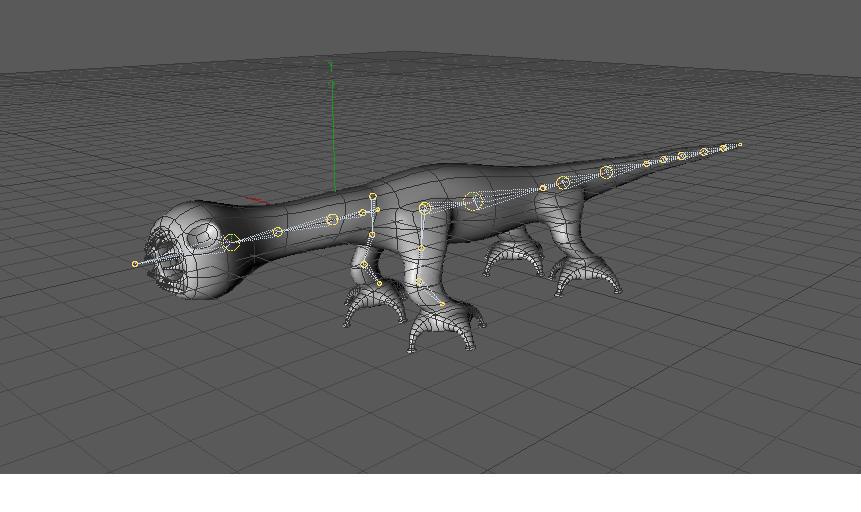Select the joint in front of the mouth
861x512 pixels.
pos(135,264)
